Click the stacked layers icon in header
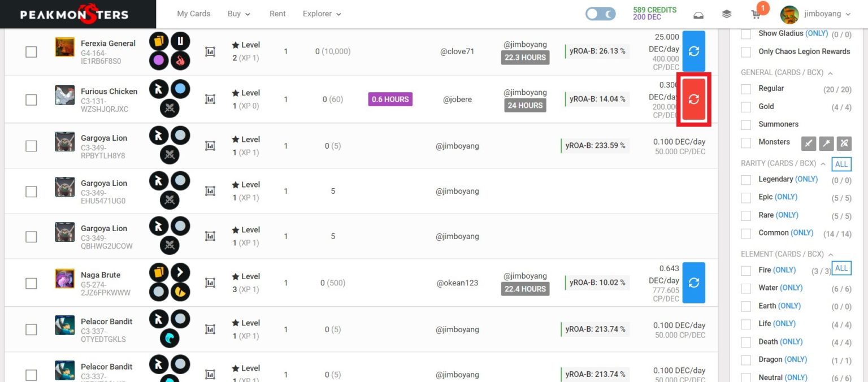This screenshot has height=382, width=868. 727,14
